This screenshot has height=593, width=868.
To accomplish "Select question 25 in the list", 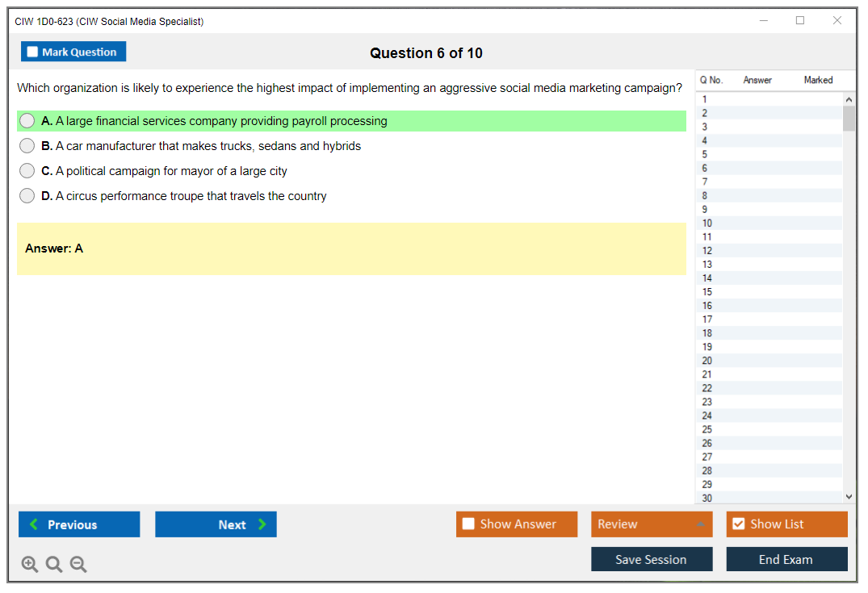I will [707, 429].
